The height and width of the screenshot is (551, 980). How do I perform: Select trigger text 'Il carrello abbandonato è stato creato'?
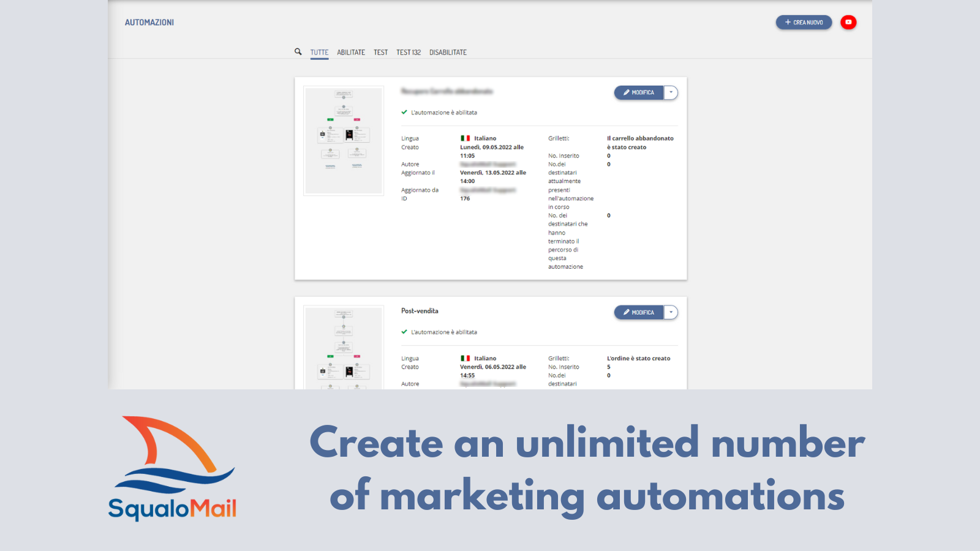640,143
